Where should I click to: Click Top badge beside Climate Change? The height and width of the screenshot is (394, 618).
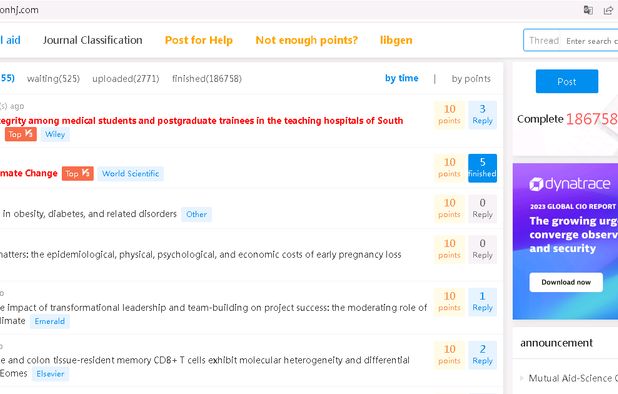(x=78, y=173)
